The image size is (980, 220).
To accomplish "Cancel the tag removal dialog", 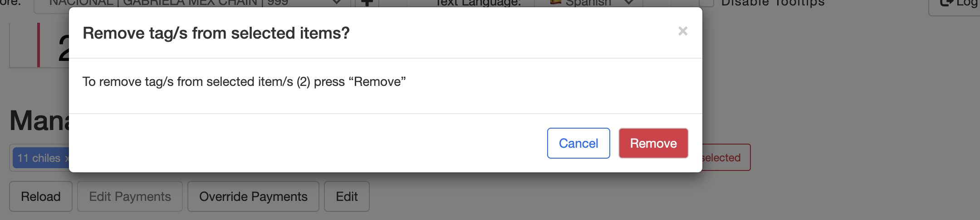I will [x=578, y=143].
